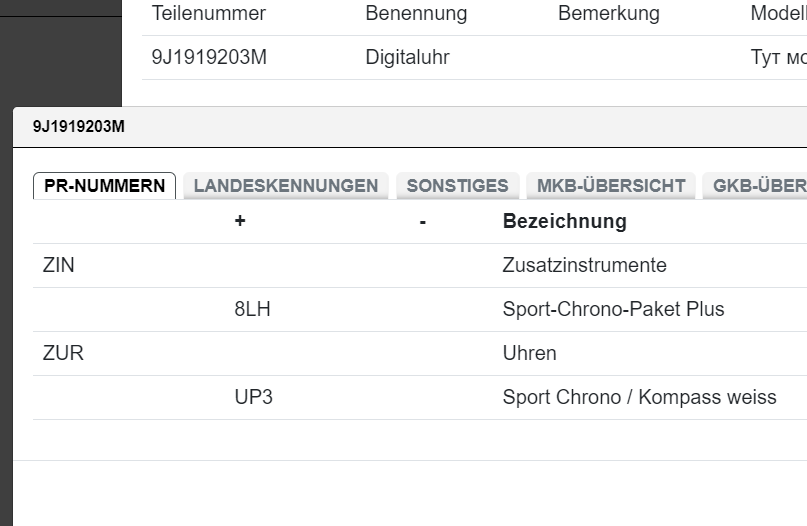Click the Bezeichnung column header

pyautogui.click(x=564, y=221)
